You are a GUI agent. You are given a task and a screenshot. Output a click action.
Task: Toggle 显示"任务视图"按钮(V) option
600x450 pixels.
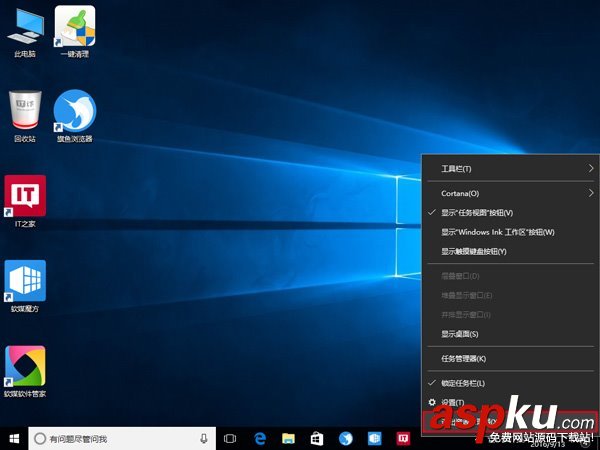(x=510, y=213)
